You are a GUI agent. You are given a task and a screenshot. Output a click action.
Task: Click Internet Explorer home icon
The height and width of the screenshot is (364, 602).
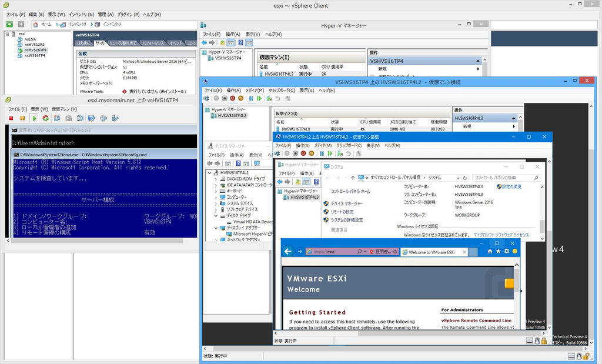(490, 252)
